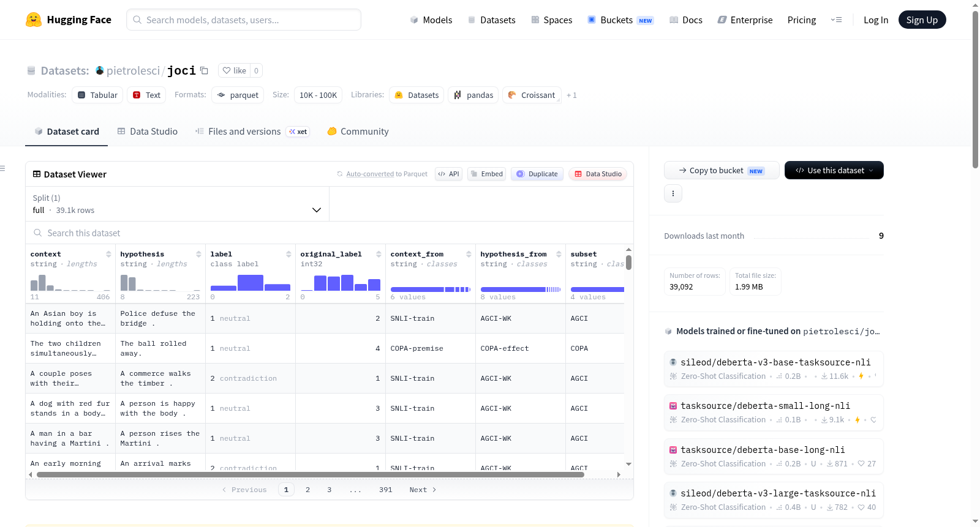This screenshot has width=980, height=527.
Task: Open the three-dot more options menu
Action: pos(673,193)
